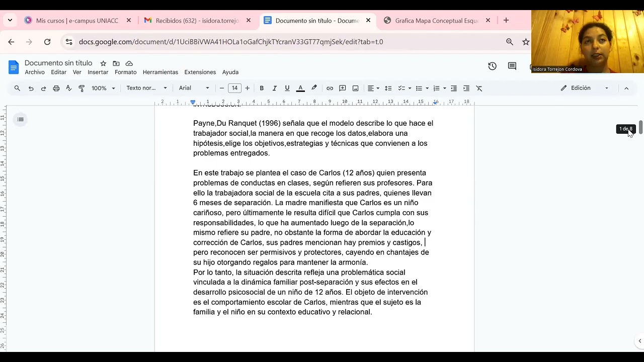Increase the indent
The image size is (644, 362).
[x=466, y=88]
